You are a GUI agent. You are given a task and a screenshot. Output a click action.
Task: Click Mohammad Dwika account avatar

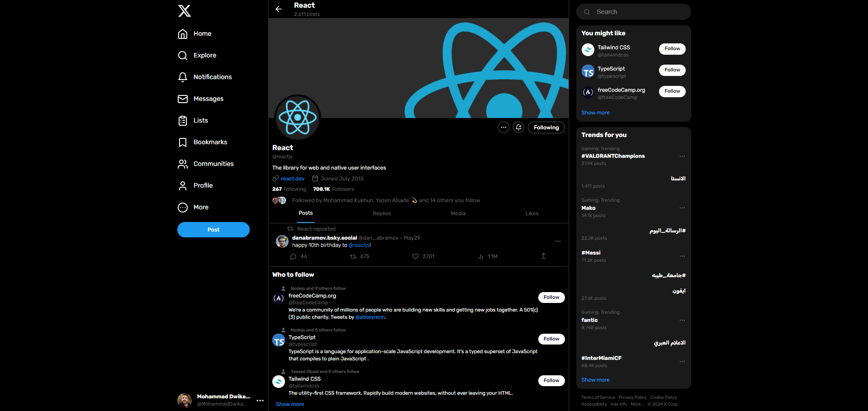(185, 400)
